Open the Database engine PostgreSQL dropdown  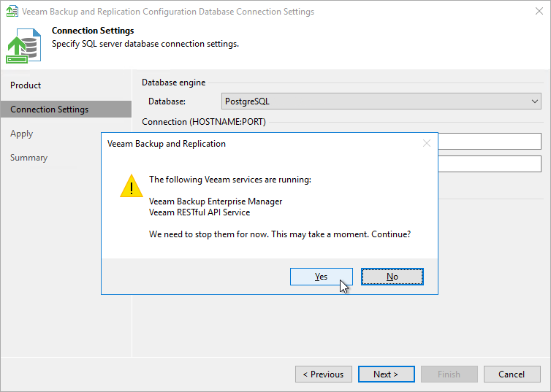pos(381,101)
